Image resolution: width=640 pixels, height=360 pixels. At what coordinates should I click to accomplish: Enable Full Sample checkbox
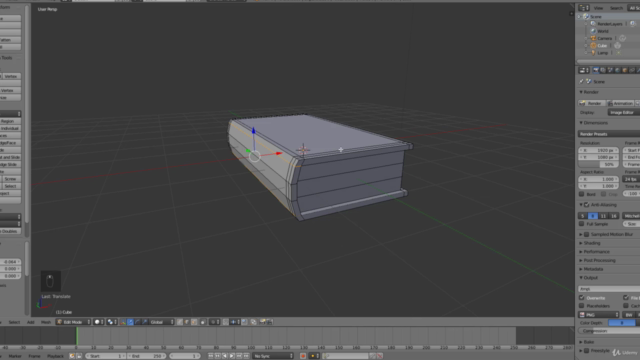pyautogui.click(x=582, y=224)
